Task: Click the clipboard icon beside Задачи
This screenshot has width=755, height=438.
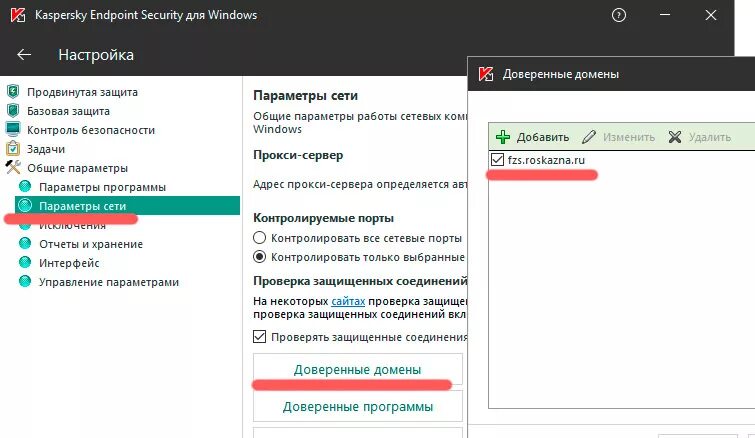Action: click(13, 148)
